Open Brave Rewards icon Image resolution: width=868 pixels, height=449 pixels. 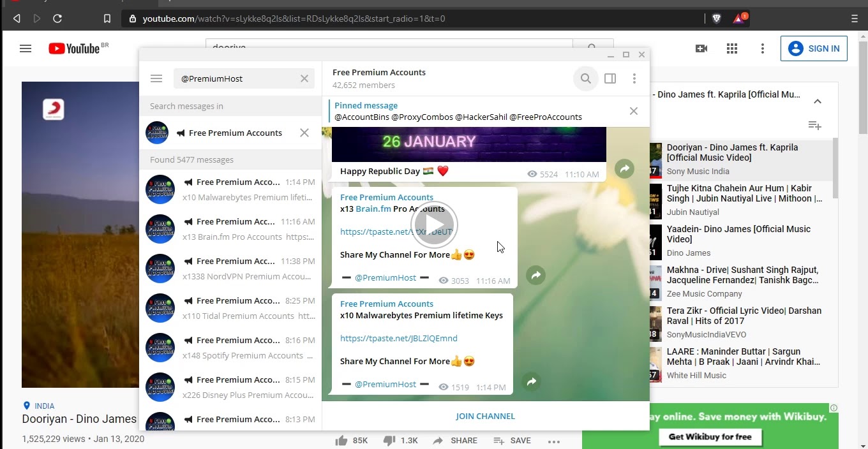pos(739,18)
